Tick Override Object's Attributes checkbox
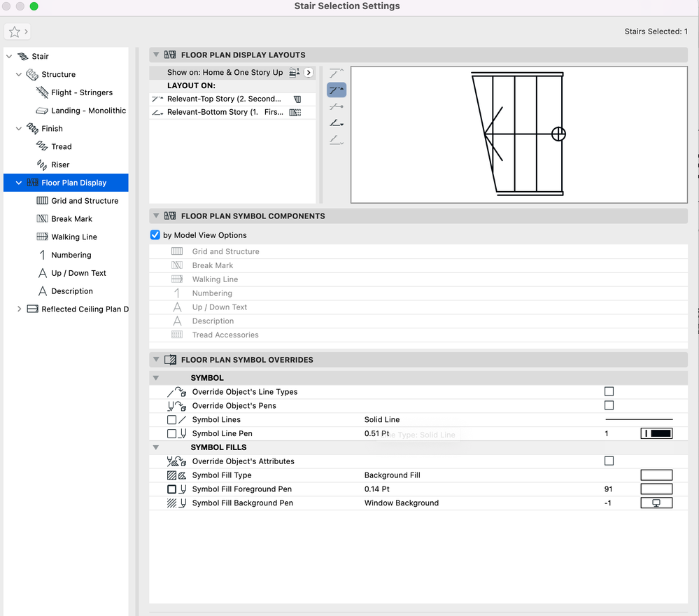This screenshot has width=699, height=616. pos(609,461)
